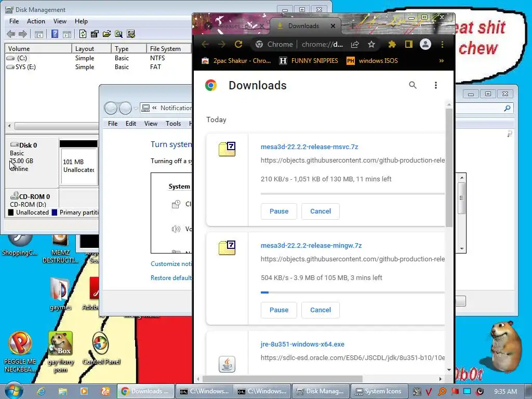Bookmark this tab with the star icon
This screenshot has width=532, height=399.
371,45
